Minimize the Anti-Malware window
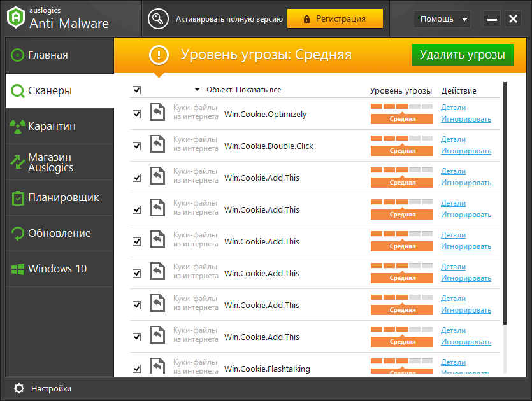This screenshot has height=401, width=532. point(492,19)
